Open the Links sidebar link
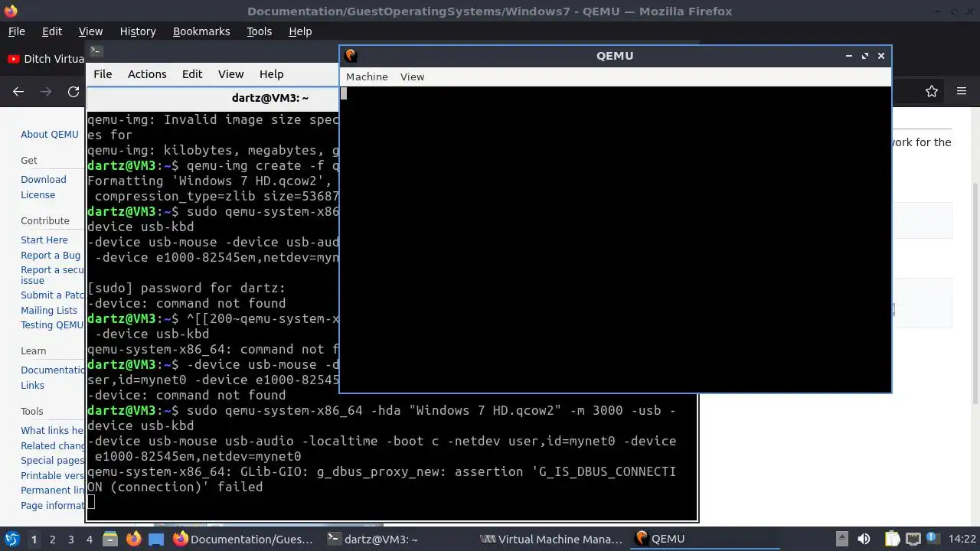980x551 pixels. coord(33,385)
